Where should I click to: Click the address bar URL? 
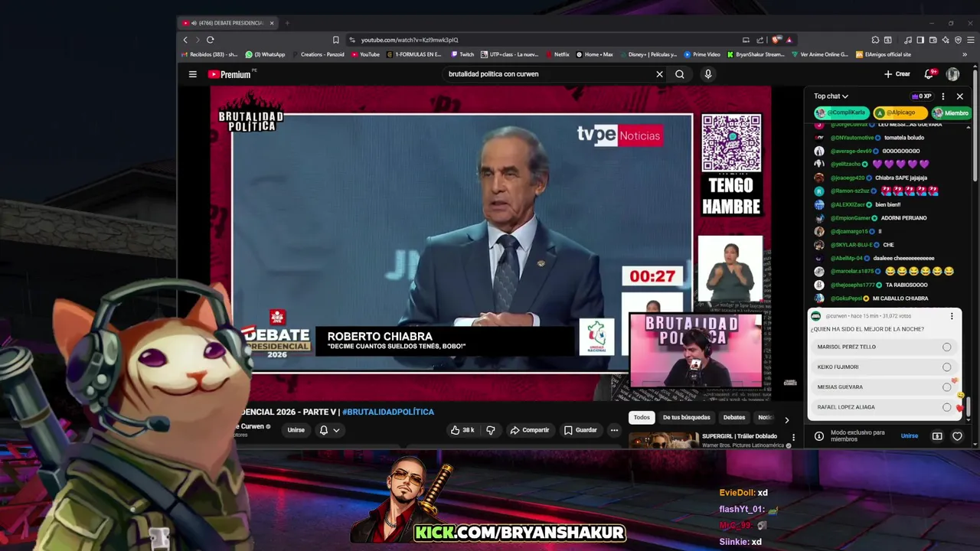coord(410,40)
